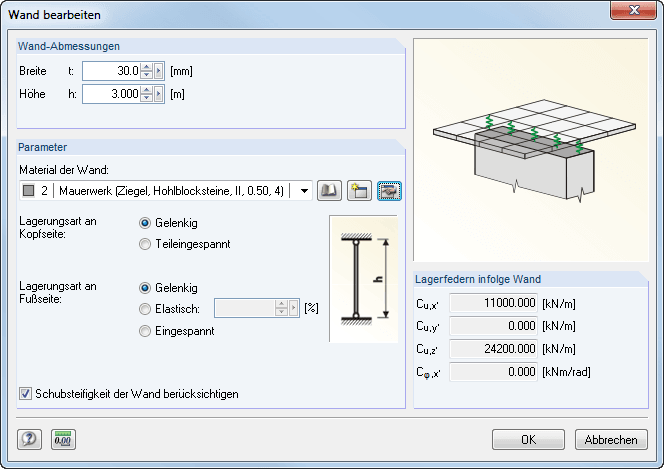Viewport: 664px width, 469px height.
Task: Click the arrow button beside Höhe field
Action: tap(158, 95)
